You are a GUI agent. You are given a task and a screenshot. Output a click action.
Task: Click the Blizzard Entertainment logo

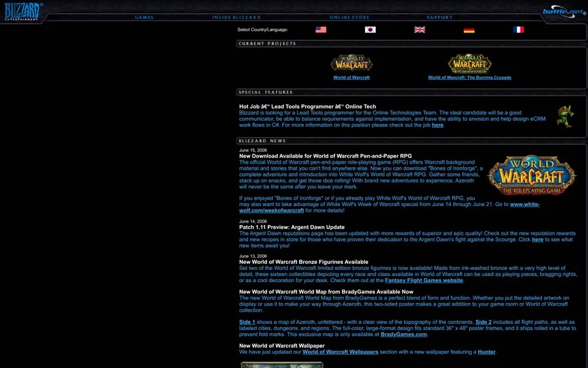pyautogui.click(x=22, y=11)
